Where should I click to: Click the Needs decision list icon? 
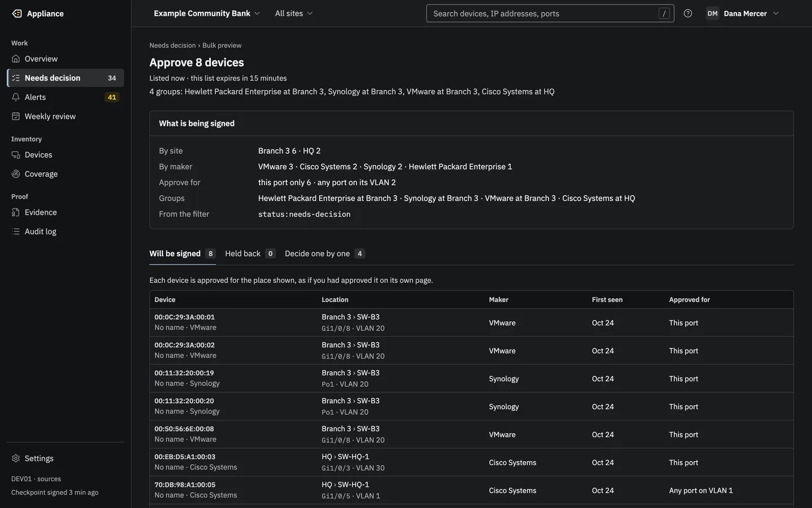(x=16, y=78)
